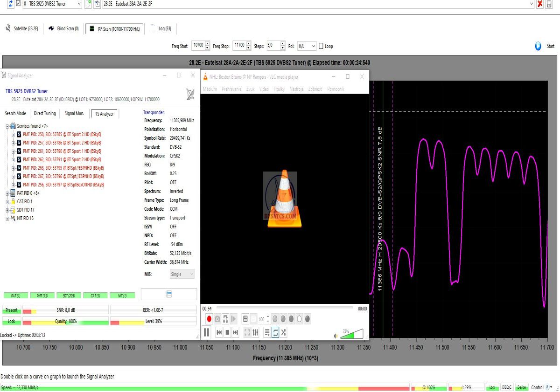Click the refresh devices icon
Screen dimensions: 560x392
click(10, 4)
